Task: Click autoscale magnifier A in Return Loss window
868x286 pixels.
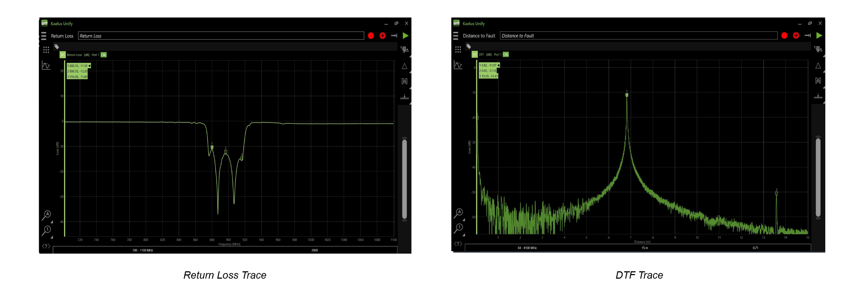Action: [47, 215]
